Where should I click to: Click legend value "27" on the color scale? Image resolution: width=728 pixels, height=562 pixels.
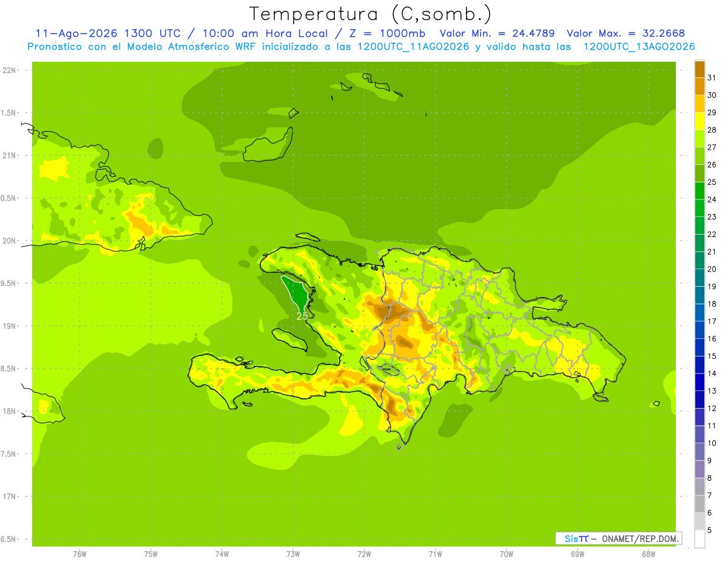pos(712,147)
